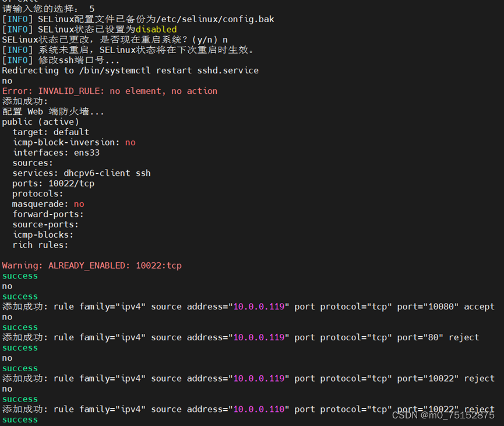The height and width of the screenshot is (426, 504).
Task: Click the rule line with port="80" reject
Action: tap(241, 337)
